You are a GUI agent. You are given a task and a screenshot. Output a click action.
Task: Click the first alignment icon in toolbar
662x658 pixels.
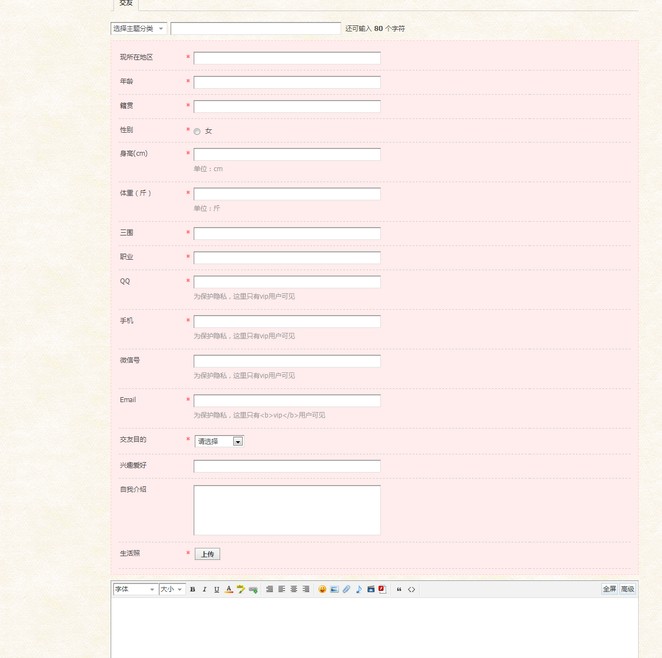(269, 589)
